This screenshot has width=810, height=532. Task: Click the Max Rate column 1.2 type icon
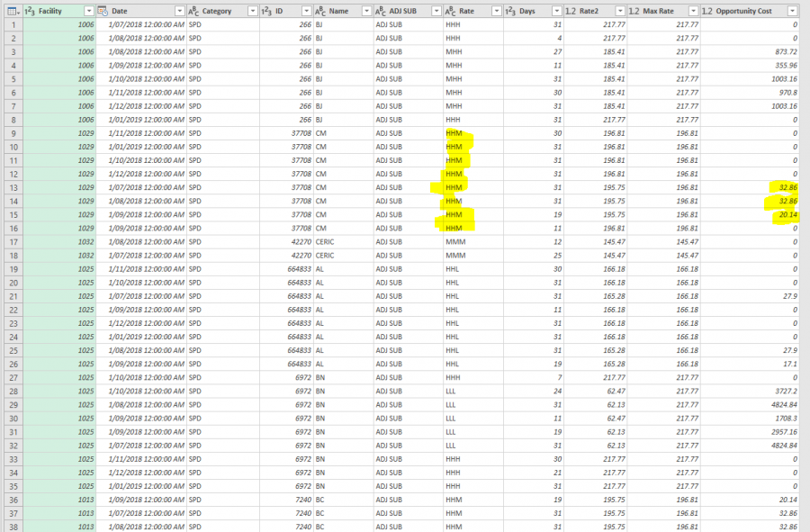(634, 11)
